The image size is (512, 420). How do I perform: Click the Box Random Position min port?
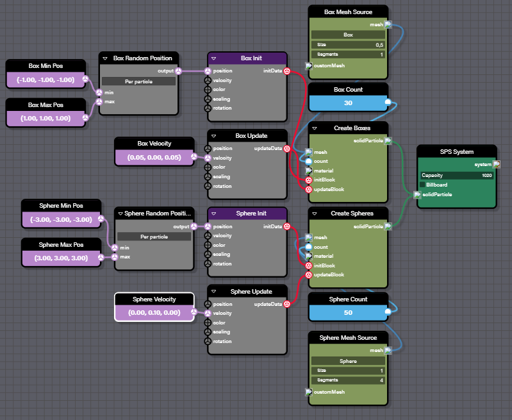pyautogui.click(x=99, y=92)
